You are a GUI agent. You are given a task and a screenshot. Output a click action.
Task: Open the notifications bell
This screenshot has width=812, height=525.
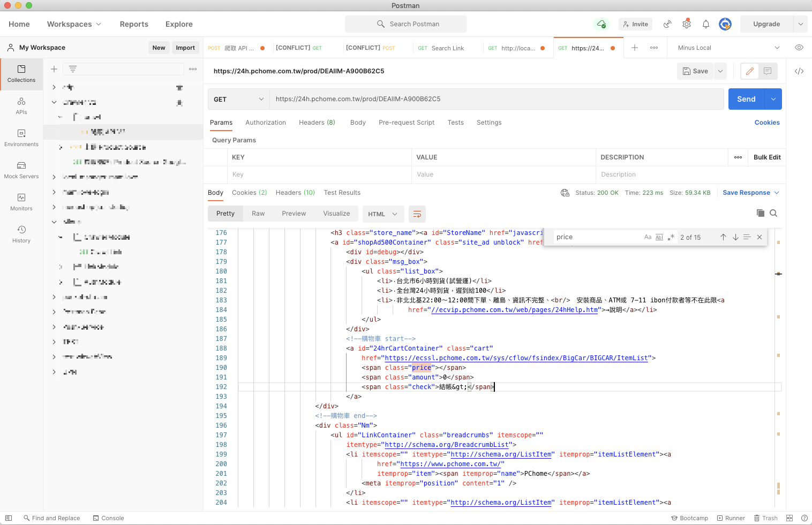tap(706, 24)
